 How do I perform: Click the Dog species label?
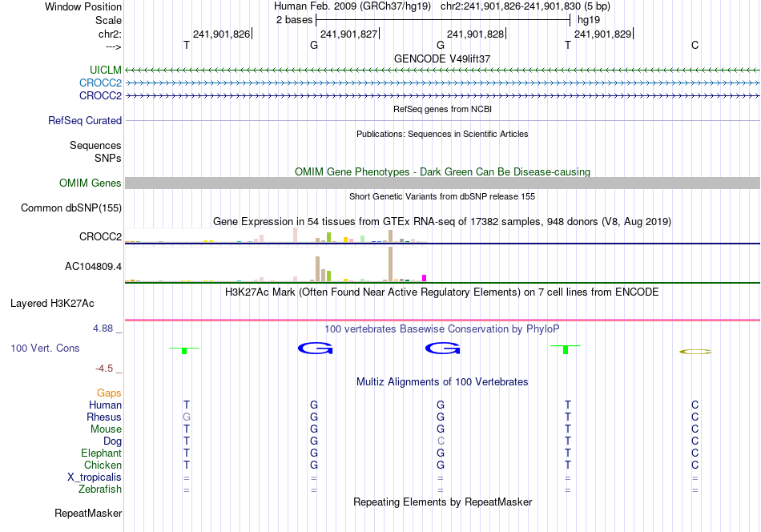coord(112,441)
